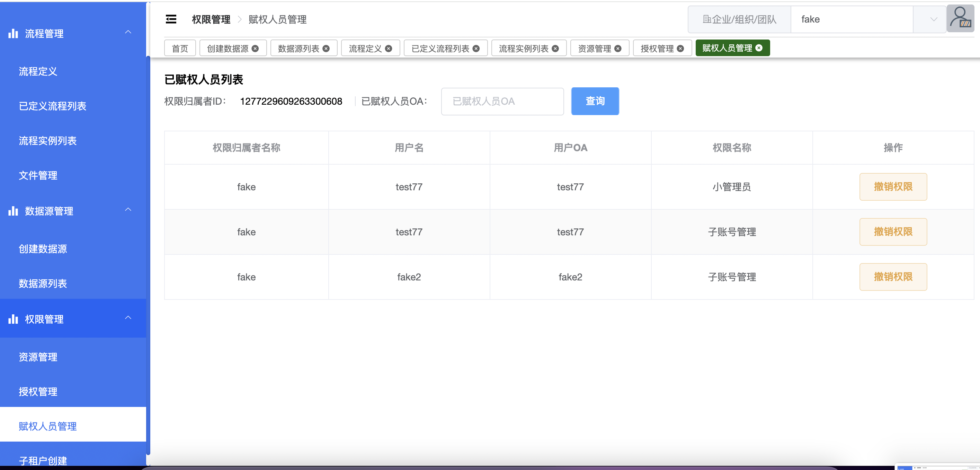Click the 用户名 column header

(x=409, y=148)
